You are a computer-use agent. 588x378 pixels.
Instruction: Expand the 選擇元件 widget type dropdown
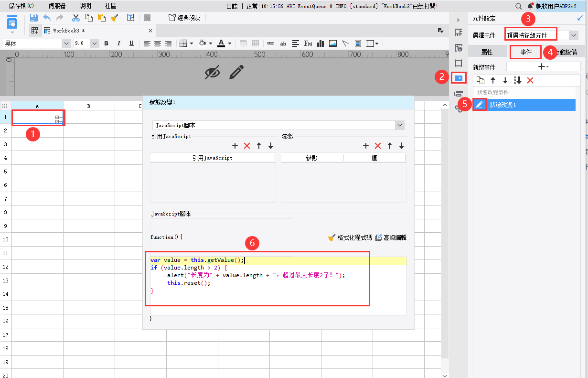574,35
